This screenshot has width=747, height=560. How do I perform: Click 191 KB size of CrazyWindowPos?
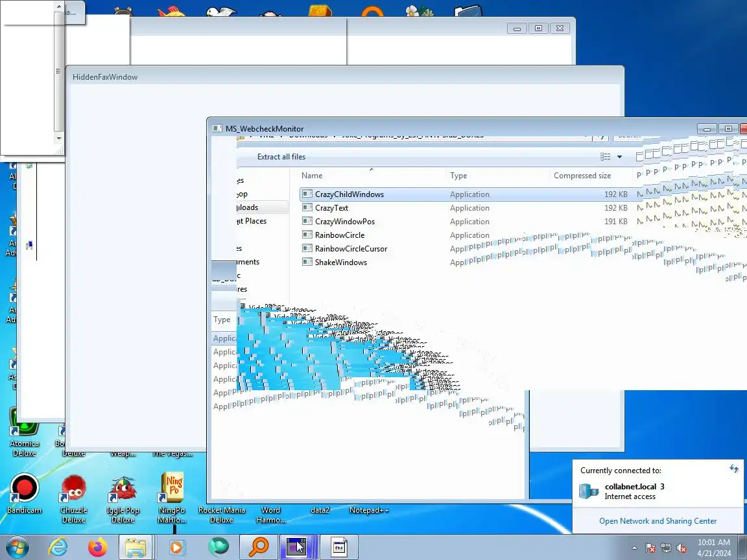point(615,222)
